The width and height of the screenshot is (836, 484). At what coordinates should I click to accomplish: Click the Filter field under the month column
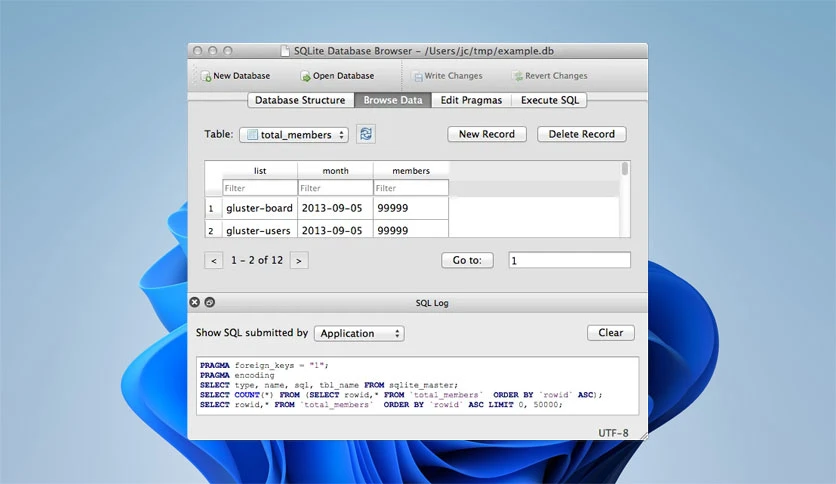[x=335, y=188]
